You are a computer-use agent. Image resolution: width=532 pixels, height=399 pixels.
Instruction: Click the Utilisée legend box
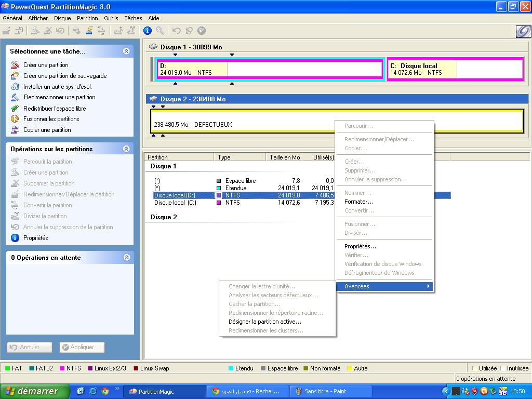(475, 368)
